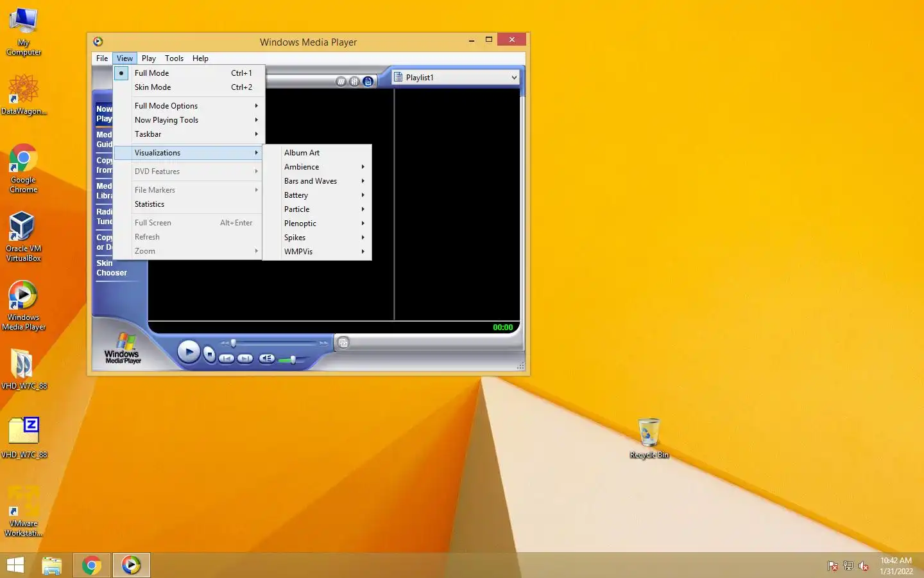This screenshot has height=578, width=924.
Task: Select Full Mode radio item
Action: 189,73
